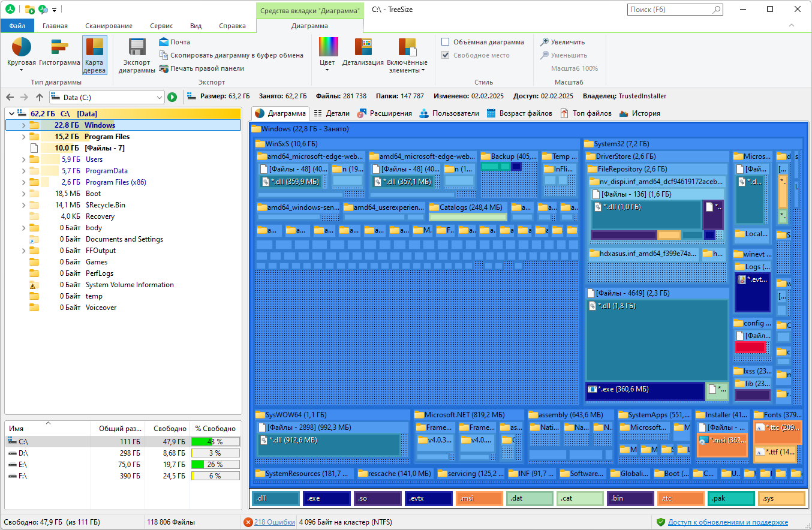Click the green scan refresh button
Image resolution: width=812 pixels, height=530 pixels.
click(x=173, y=97)
